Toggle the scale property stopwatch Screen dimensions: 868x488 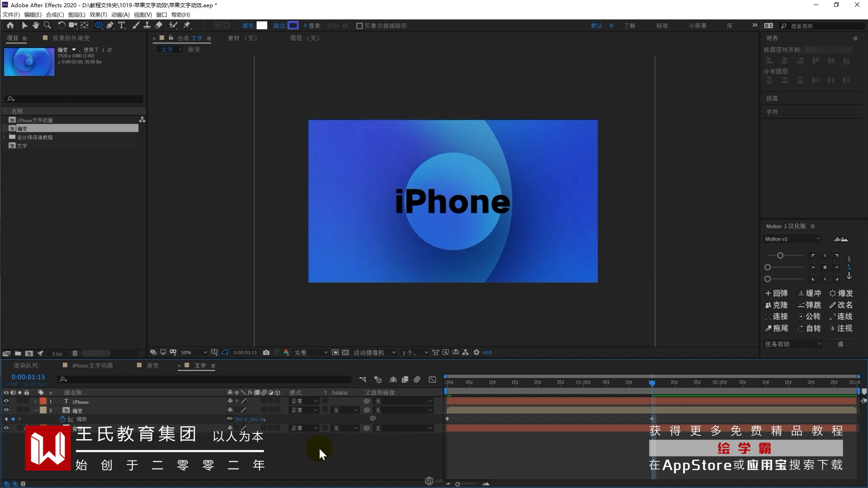[x=63, y=419]
